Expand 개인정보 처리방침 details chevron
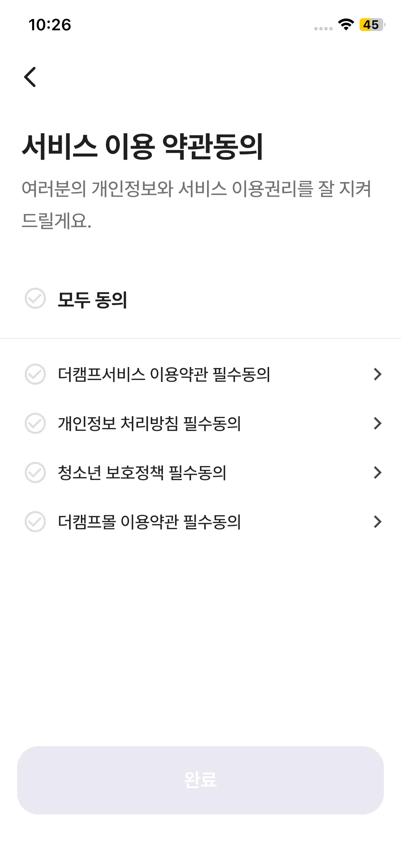Image resolution: width=401 pixels, height=868 pixels. [377, 423]
